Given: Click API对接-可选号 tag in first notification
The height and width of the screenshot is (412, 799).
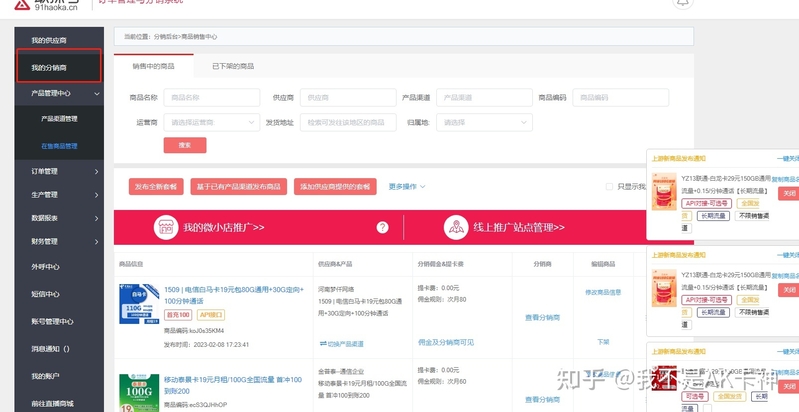Looking at the screenshot, I should [706, 204].
